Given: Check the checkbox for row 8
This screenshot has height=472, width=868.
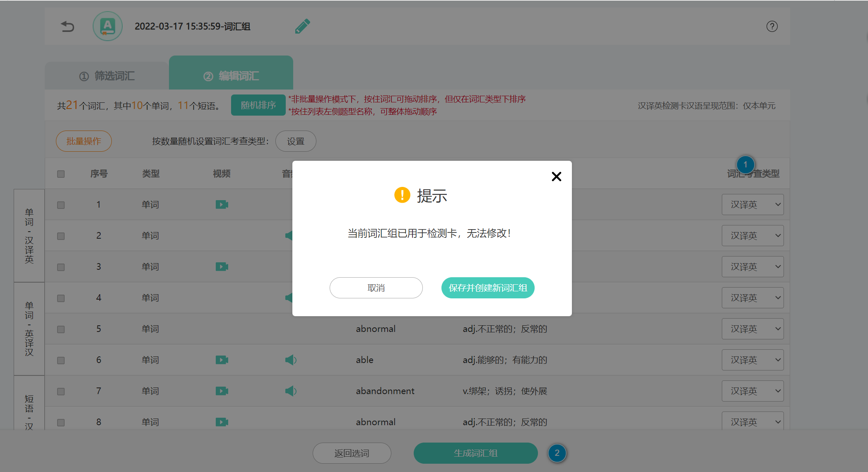Looking at the screenshot, I should tap(61, 423).
